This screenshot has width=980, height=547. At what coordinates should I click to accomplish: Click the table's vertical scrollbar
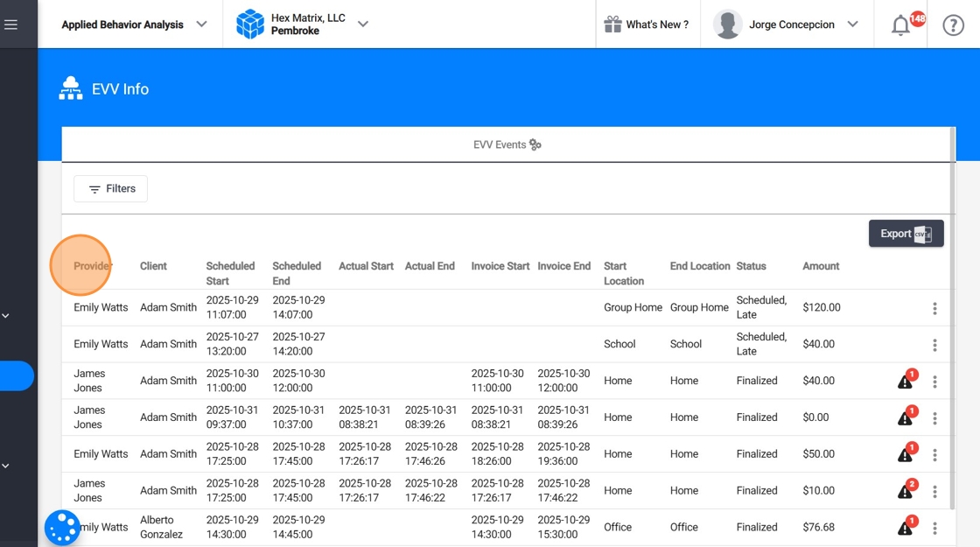(953, 319)
